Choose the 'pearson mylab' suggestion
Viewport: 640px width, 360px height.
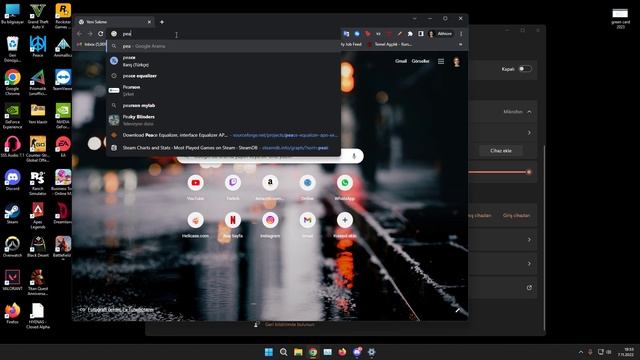(x=224, y=105)
